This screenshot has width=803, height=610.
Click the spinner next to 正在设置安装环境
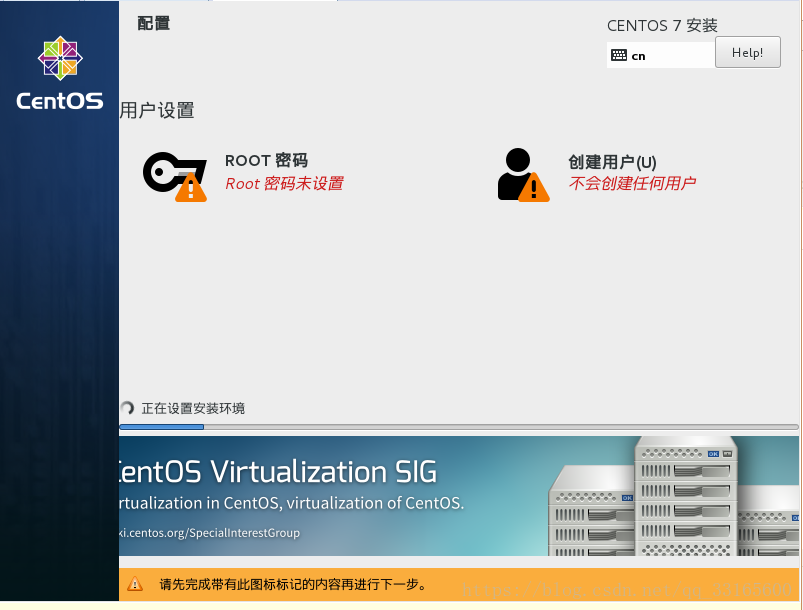(x=127, y=408)
